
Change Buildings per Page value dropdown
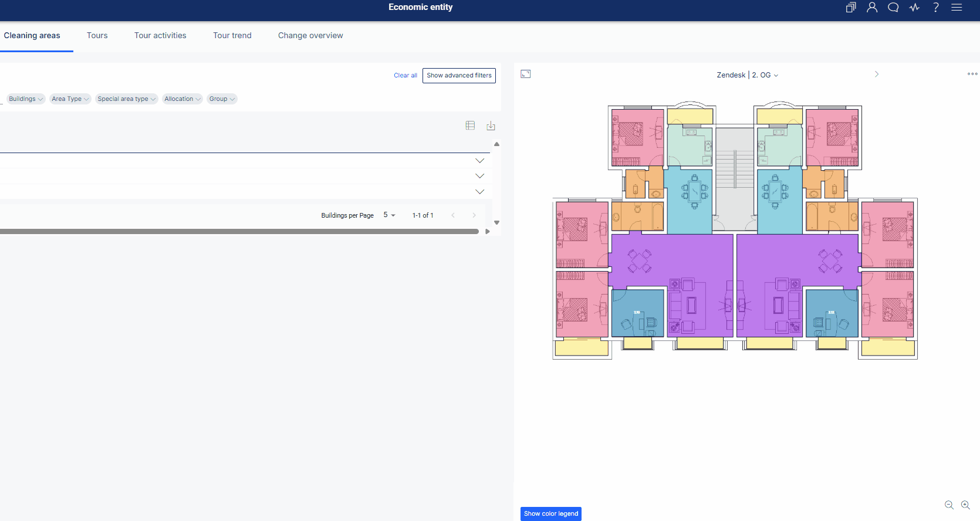[x=390, y=215]
